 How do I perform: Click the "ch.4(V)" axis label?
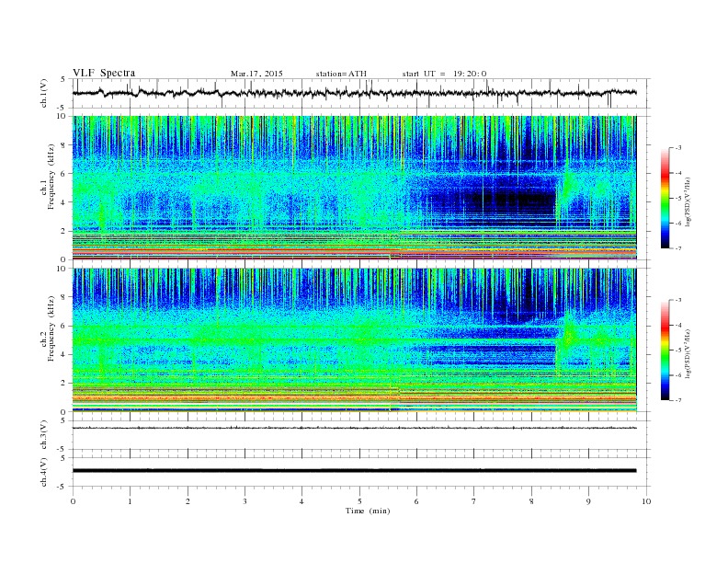point(44,473)
